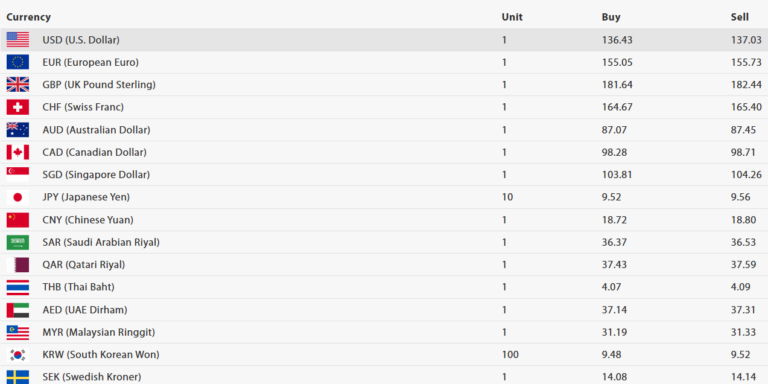This screenshot has height=384, width=768.
Task: Select CNY (Chinese Yuan) currency name
Action: pos(88,220)
